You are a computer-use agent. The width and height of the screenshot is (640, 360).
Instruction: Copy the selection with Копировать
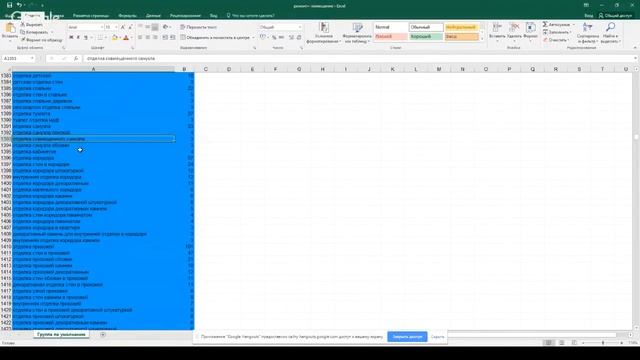pos(34,32)
